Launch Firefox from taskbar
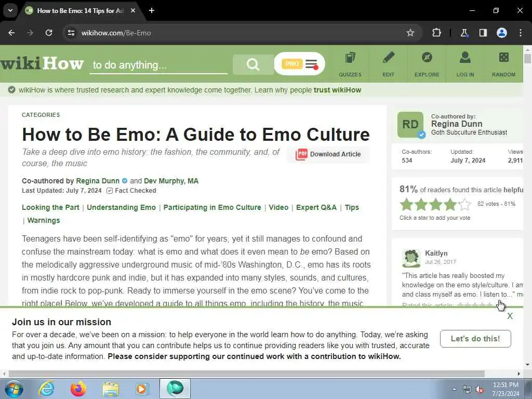 (78, 389)
